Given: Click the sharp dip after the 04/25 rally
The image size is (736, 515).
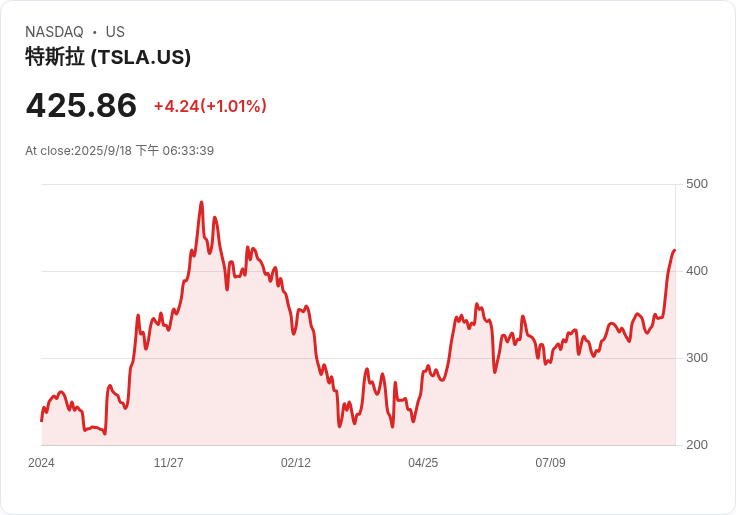Looking at the screenshot, I should [494, 372].
